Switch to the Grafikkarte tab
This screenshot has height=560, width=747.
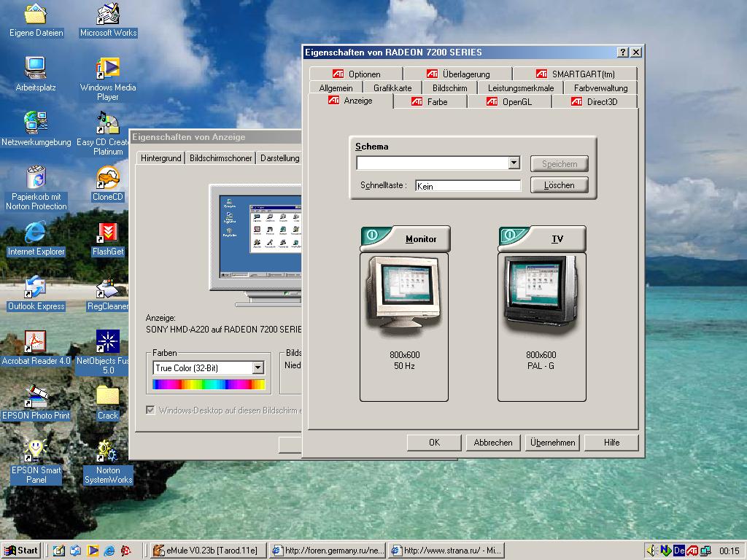392,88
